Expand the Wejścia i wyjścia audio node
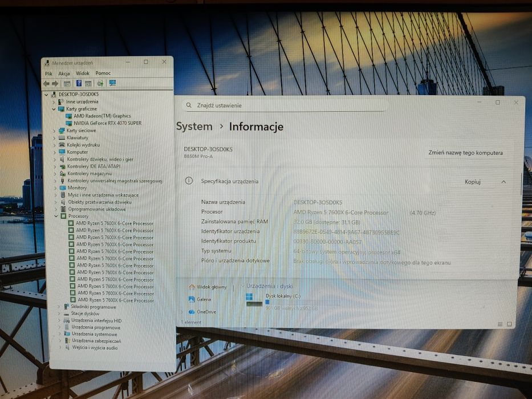 (x=61, y=348)
